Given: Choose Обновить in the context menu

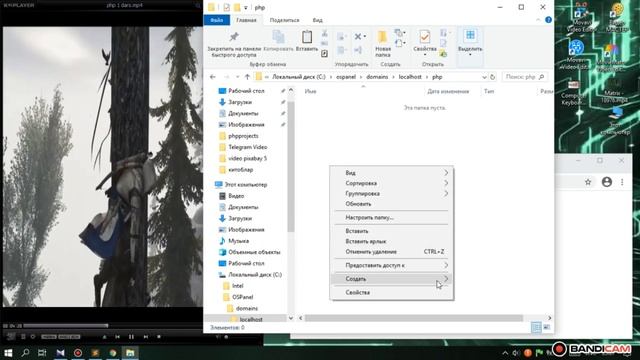Looking at the screenshot, I should pos(392,204).
